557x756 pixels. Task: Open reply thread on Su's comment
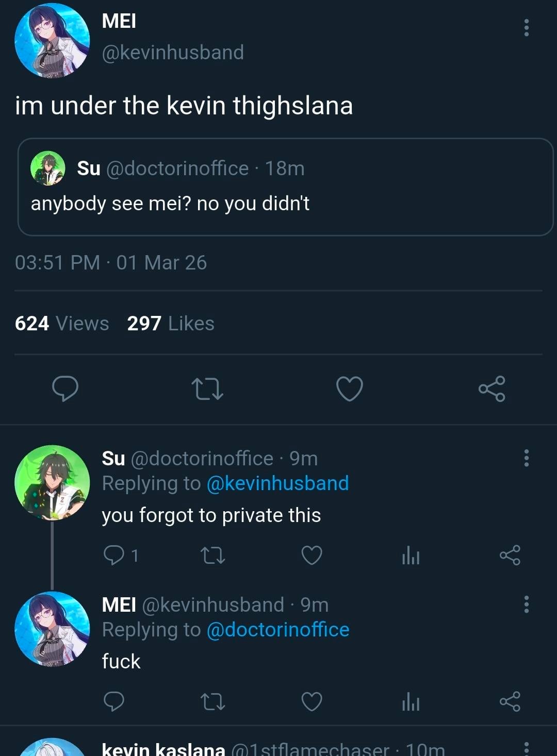pos(114,556)
